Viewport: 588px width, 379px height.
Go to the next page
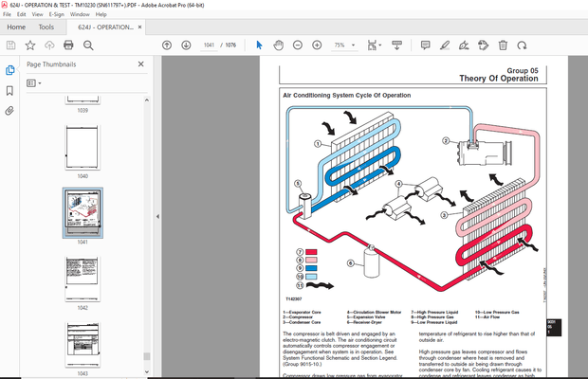[186, 45]
